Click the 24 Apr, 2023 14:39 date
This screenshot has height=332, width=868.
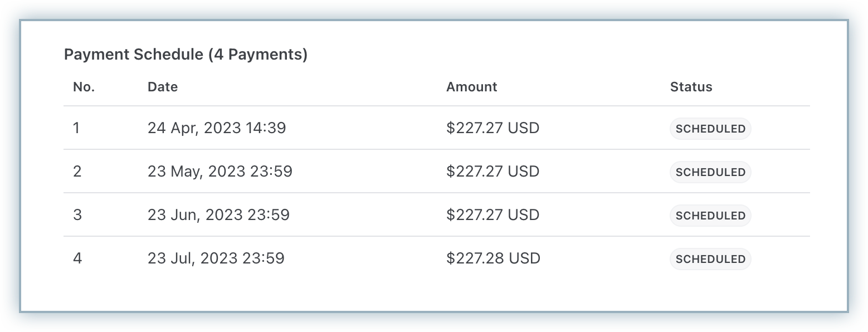coord(216,128)
